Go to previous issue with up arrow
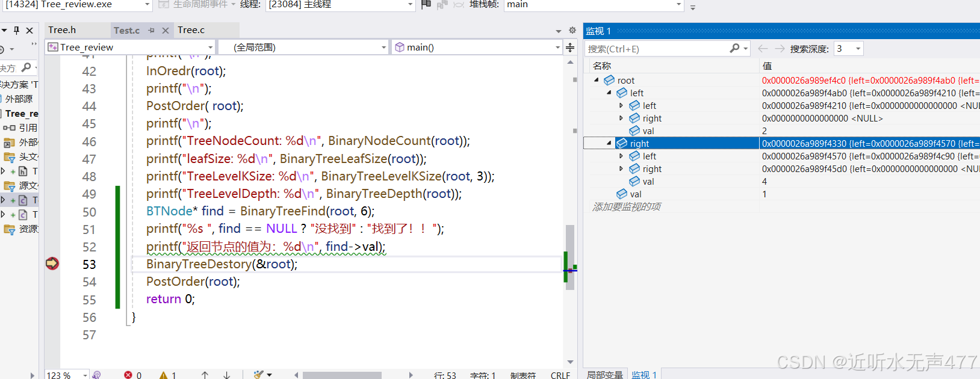 [x=205, y=375]
